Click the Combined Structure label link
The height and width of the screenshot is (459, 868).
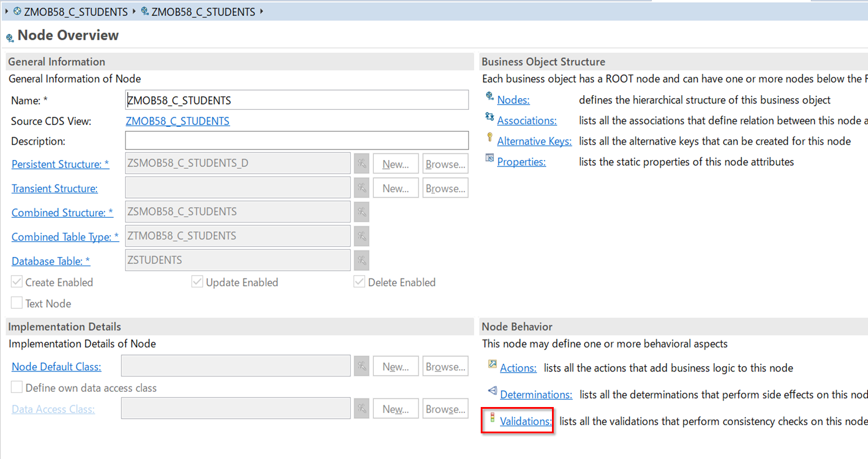(x=63, y=213)
